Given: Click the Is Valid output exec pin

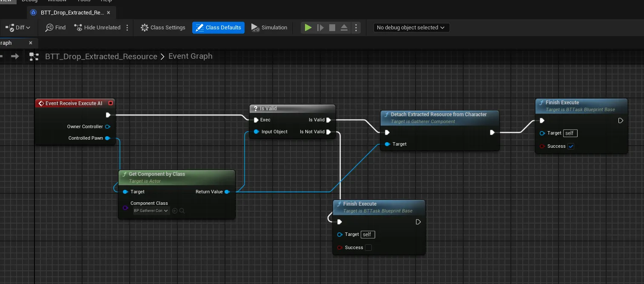Looking at the screenshot, I should 328,120.
